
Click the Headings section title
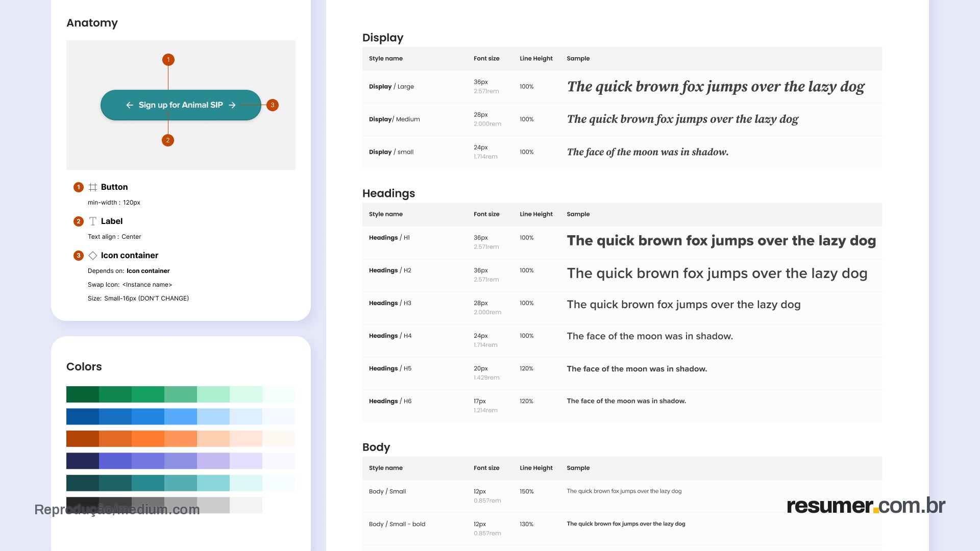click(388, 193)
